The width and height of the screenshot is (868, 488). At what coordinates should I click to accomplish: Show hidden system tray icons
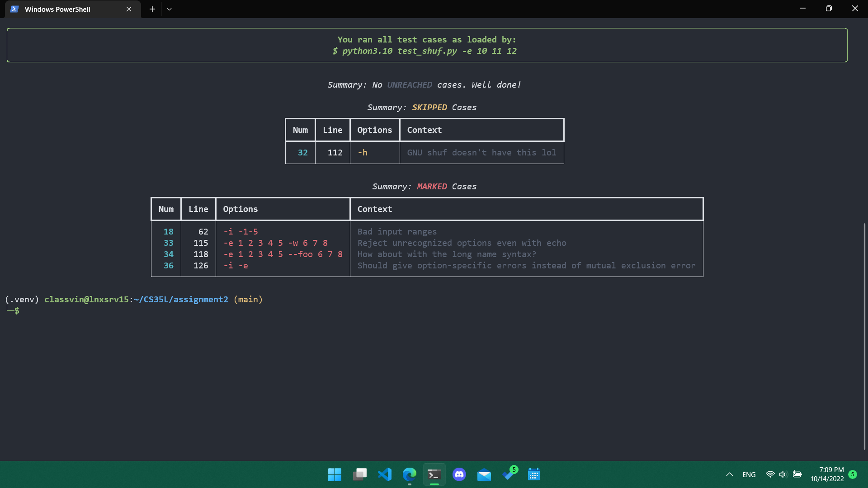click(x=729, y=474)
